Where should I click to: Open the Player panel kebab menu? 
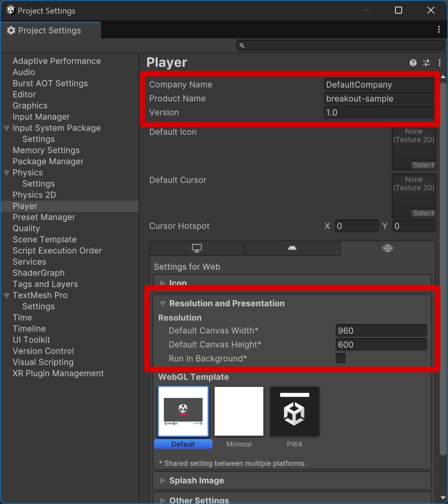click(x=440, y=63)
